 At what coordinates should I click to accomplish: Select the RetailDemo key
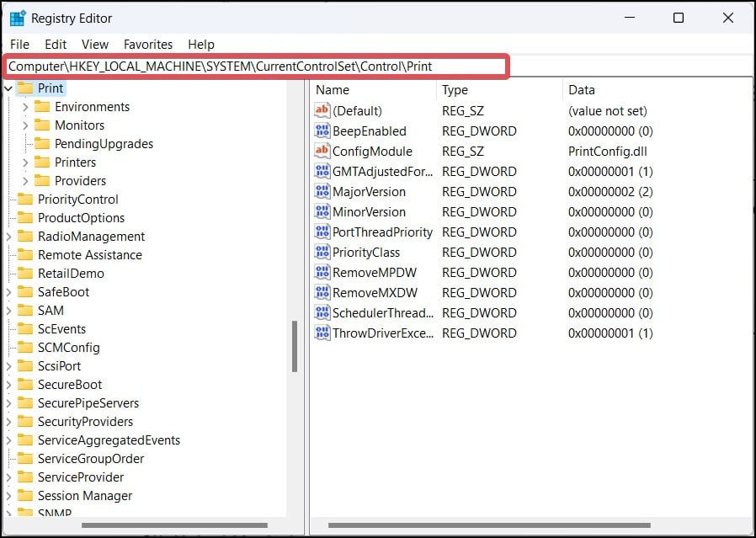point(71,274)
